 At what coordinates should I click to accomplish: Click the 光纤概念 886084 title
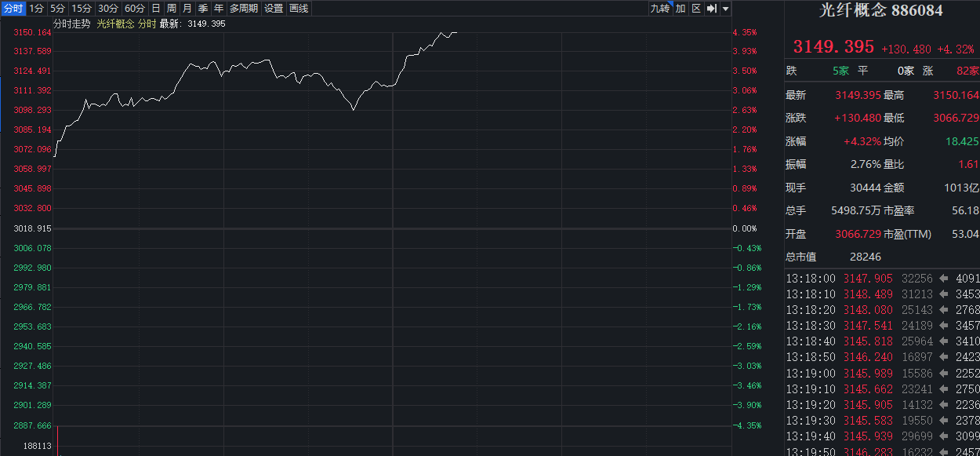(x=882, y=11)
